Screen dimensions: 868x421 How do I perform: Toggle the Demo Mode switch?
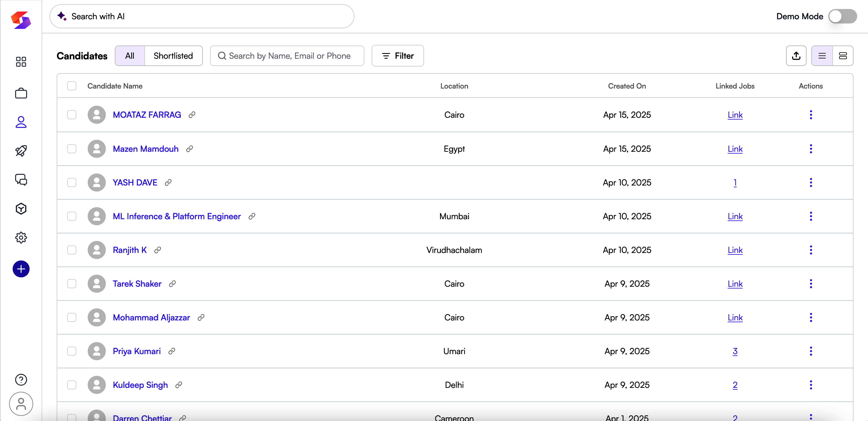pyautogui.click(x=842, y=16)
